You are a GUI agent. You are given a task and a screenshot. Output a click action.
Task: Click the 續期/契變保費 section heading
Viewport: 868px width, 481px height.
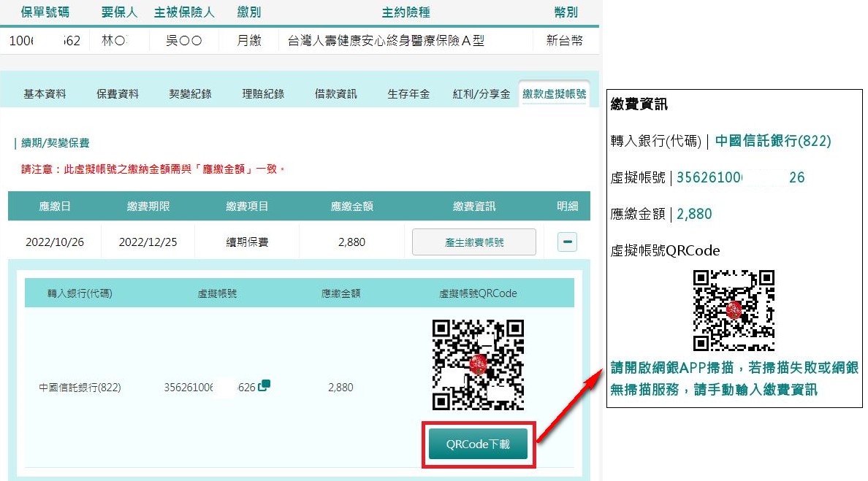coord(56,143)
